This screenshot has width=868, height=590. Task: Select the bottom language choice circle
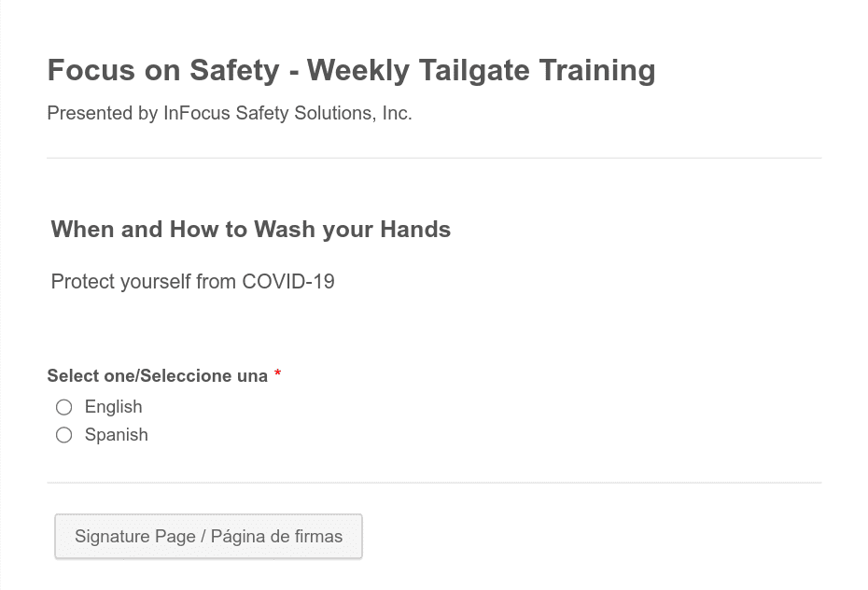coord(63,435)
